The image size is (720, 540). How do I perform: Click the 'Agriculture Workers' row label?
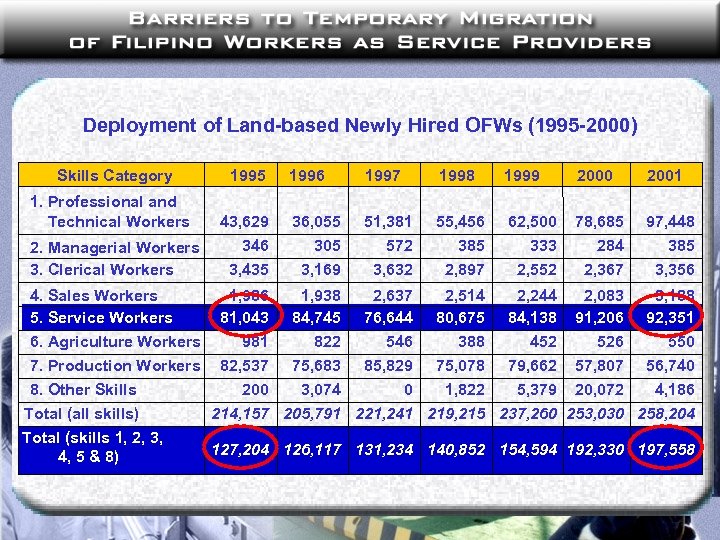tap(115, 342)
